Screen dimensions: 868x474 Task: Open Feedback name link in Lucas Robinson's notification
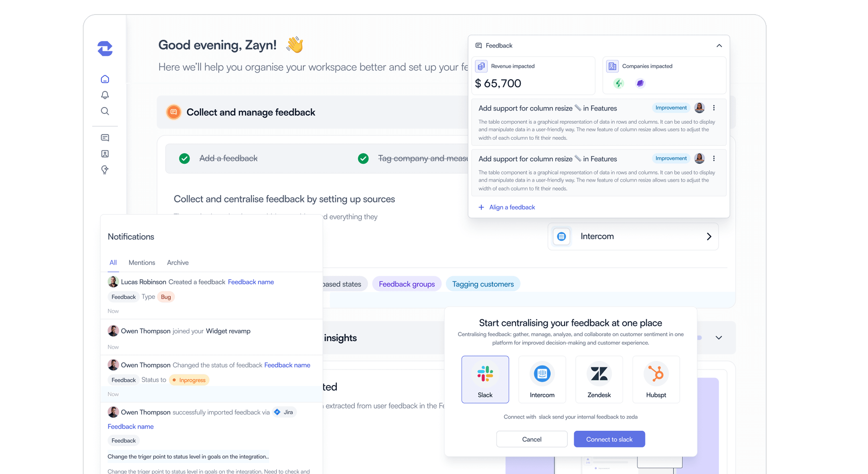(251, 282)
